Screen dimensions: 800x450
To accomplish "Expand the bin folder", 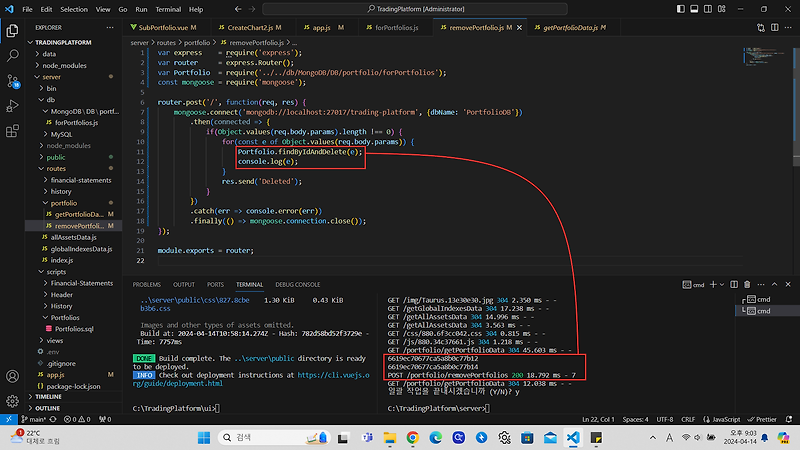I will (73, 88).
